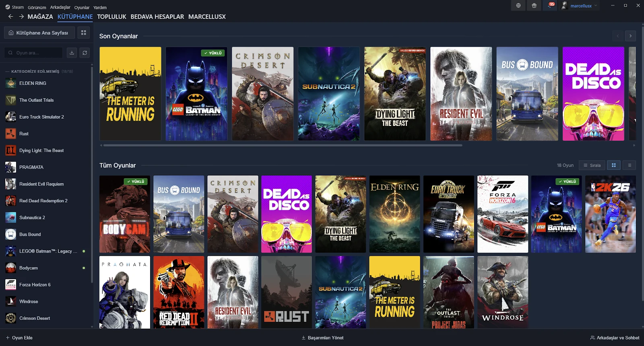644x346 pixels.
Task: Open the Pragmata cover in Tüm Oyunlar
Action: click(125, 292)
